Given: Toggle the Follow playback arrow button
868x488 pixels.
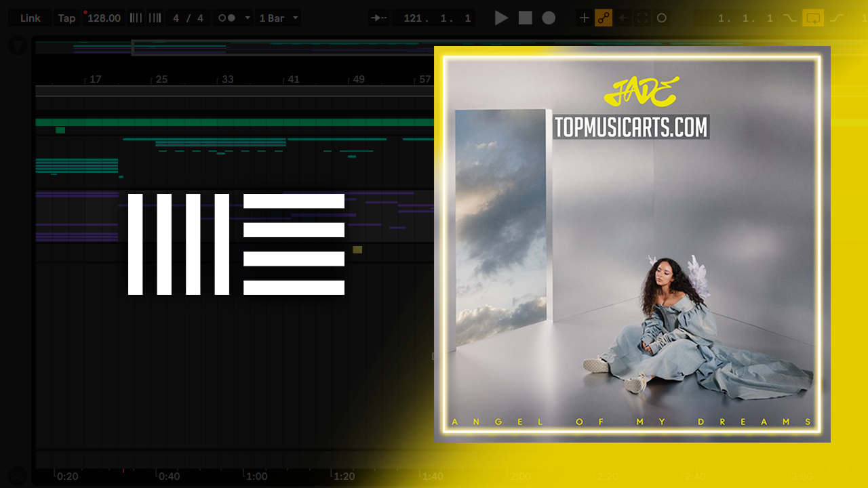Looking at the screenshot, I should (380, 18).
